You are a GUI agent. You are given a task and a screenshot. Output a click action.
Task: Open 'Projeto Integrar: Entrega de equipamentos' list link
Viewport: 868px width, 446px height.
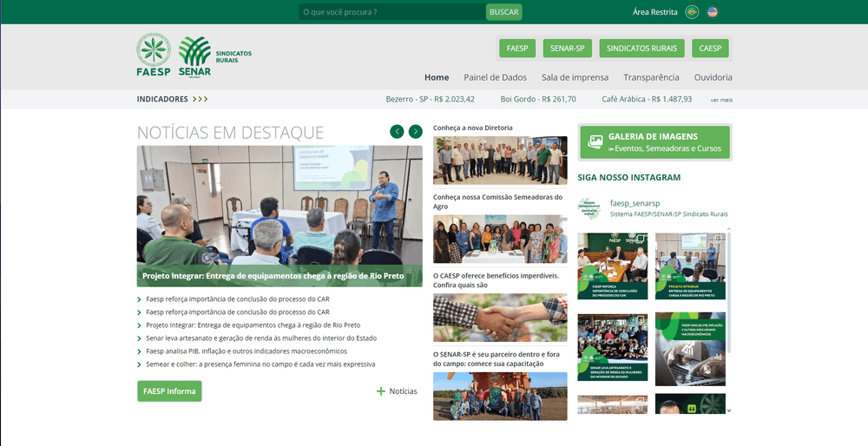(253, 325)
